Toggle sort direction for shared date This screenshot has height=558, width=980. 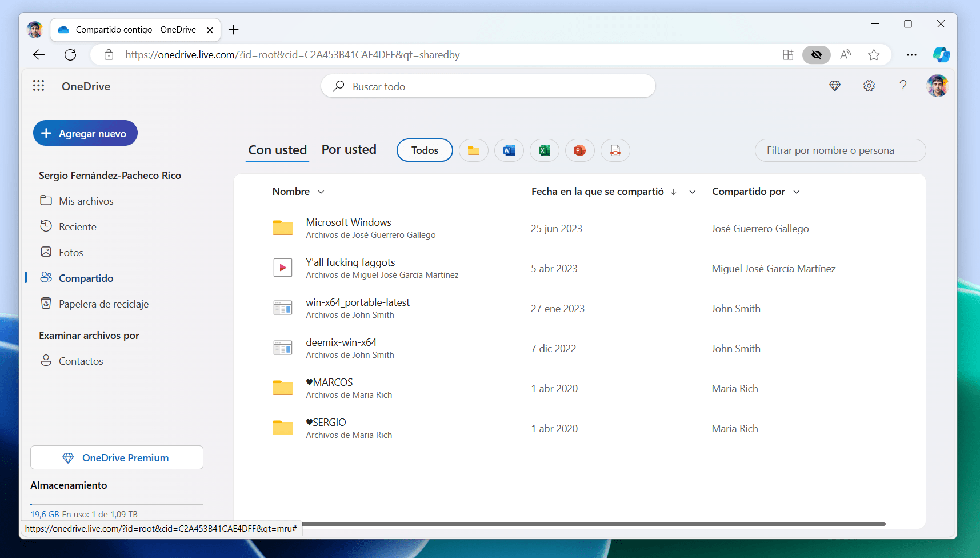[674, 192]
